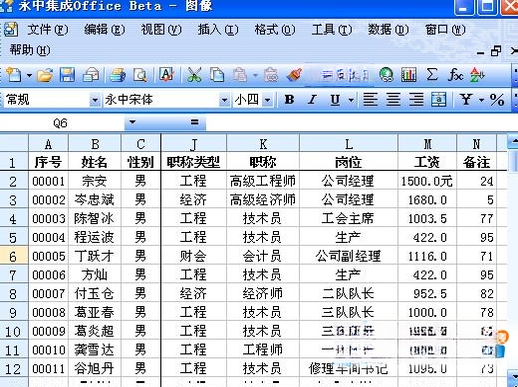This screenshot has width=518, height=387.
Task: Open the New document dropdown arrow
Action: [x=29, y=75]
